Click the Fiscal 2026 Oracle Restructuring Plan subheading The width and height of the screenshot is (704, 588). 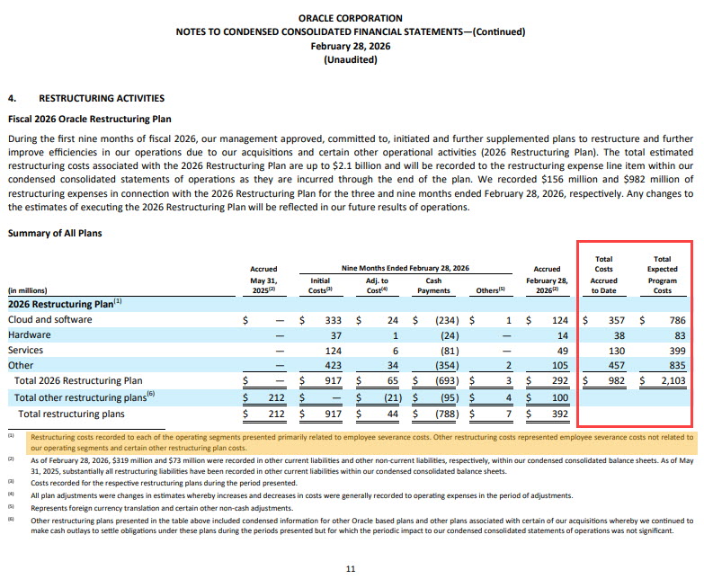pyautogui.click(x=90, y=118)
